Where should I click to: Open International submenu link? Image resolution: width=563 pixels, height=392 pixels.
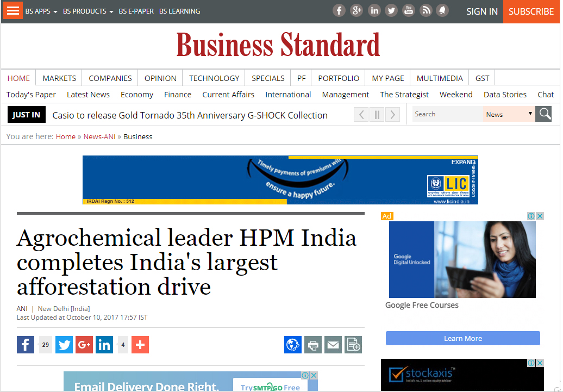pos(288,95)
